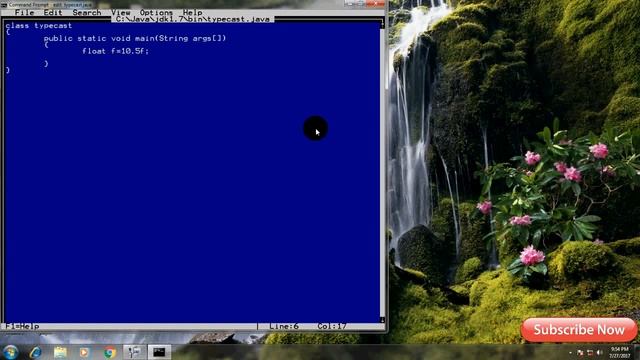
Task: Open the system clock showing 9:54 PM
Action: pyautogui.click(x=620, y=352)
